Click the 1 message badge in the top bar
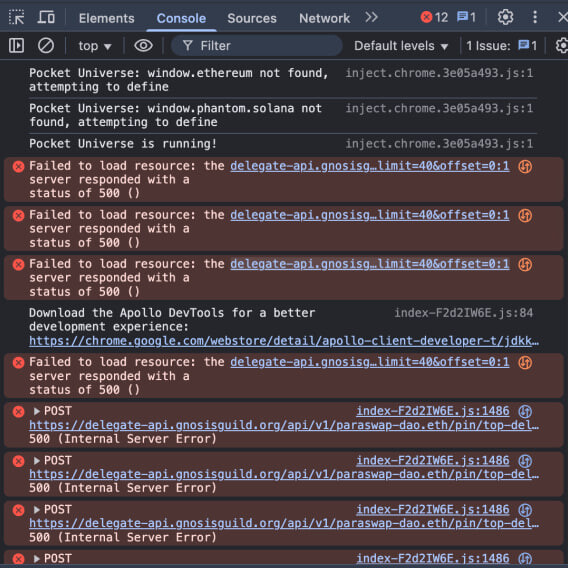The width and height of the screenshot is (568, 568). [466, 17]
